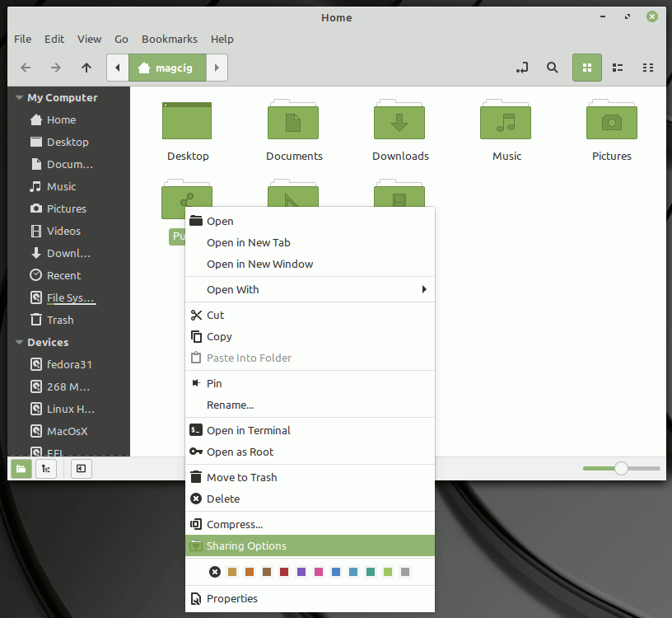Choose Rename... in context menu
Viewport: 672px width, 618px height.
coord(310,405)
